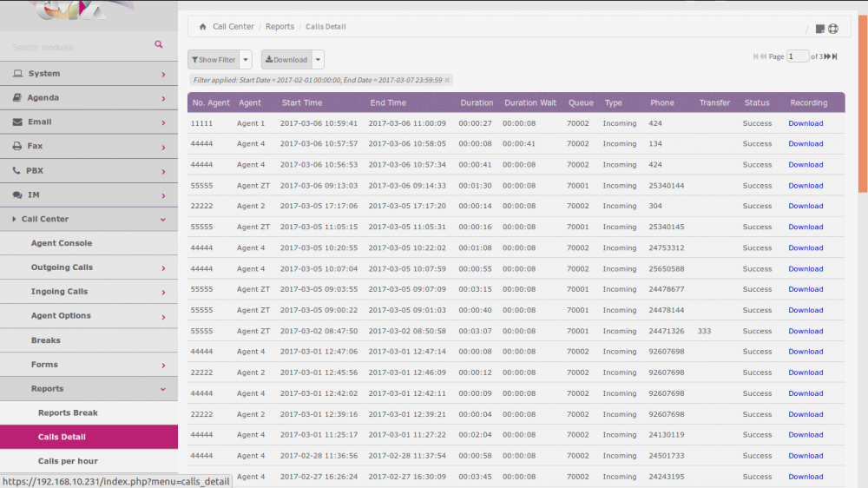Open the help lifebuoy icon
This screenshot has height=488, width=868.
(833, 29)
